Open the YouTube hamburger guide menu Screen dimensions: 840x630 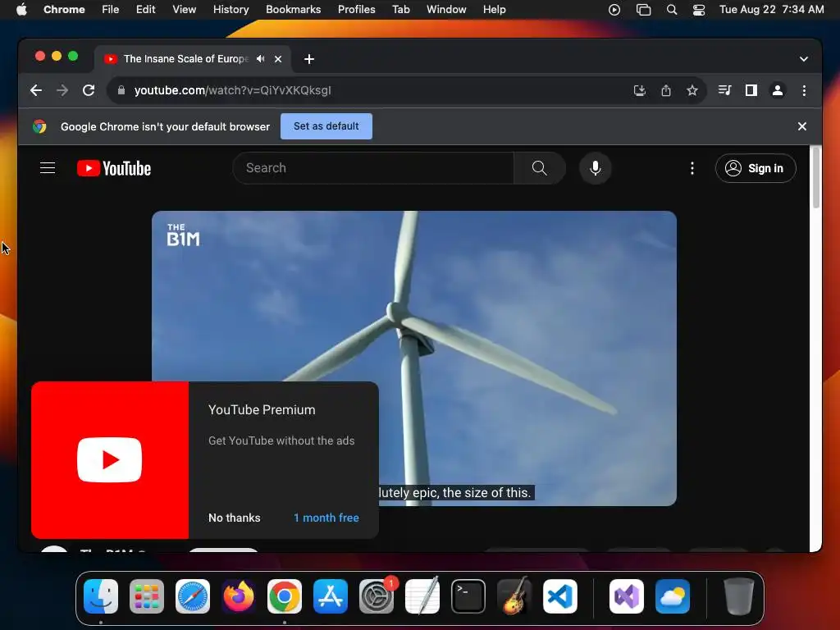(48, 168)
